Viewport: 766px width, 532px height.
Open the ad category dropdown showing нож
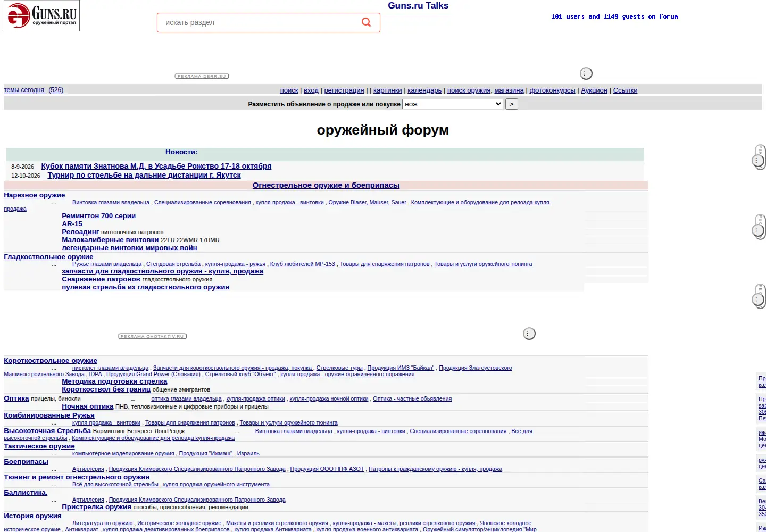coord(453,104)
